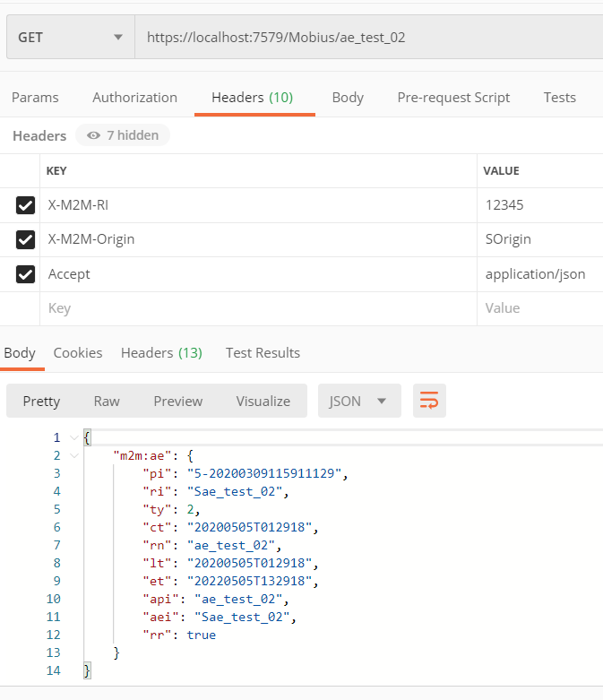Screen dimensions: 603x700
Task: Open the GET method dropdown
Action: tap(70, 38)
